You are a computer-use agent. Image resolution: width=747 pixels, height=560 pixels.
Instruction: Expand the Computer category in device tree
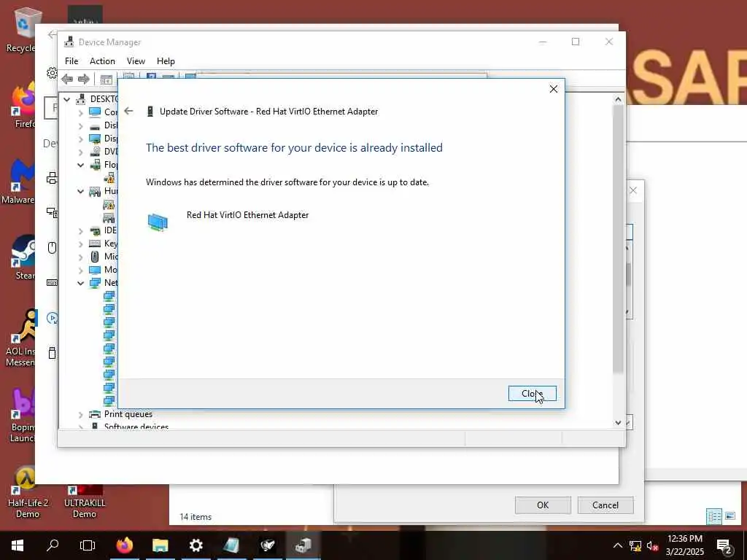pyautogui.click(x=80, y=112)
